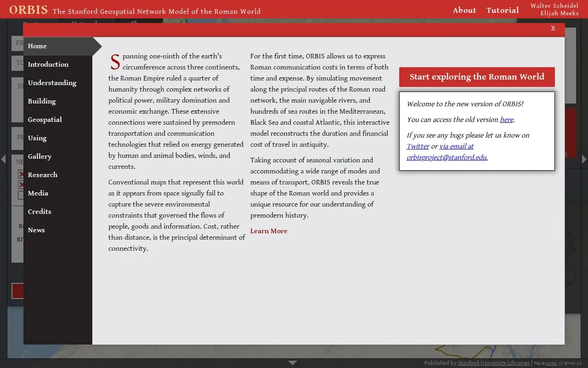The image size is (588, 368).
Task: Toggle the first checked network checkbox behind dialog
Action: 21,174
